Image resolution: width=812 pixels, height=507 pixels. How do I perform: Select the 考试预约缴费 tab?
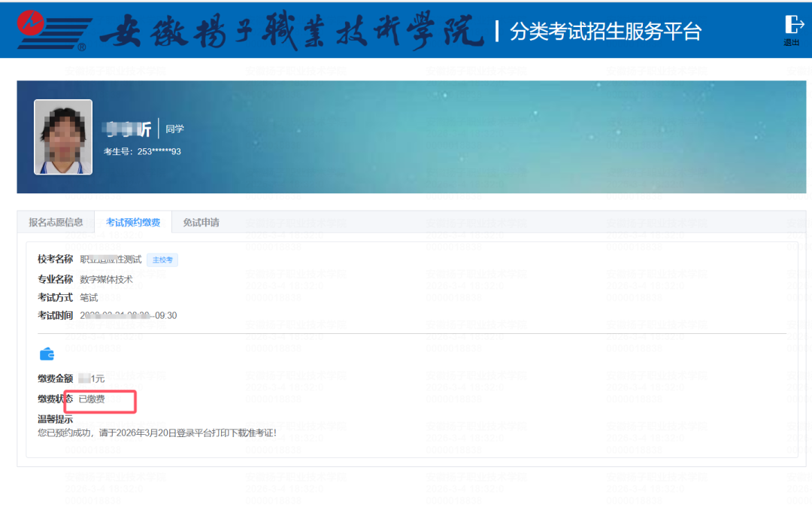point(133,223)
